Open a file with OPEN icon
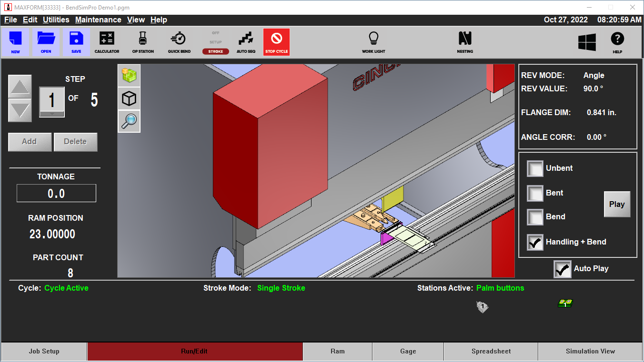 click(46, 42)
